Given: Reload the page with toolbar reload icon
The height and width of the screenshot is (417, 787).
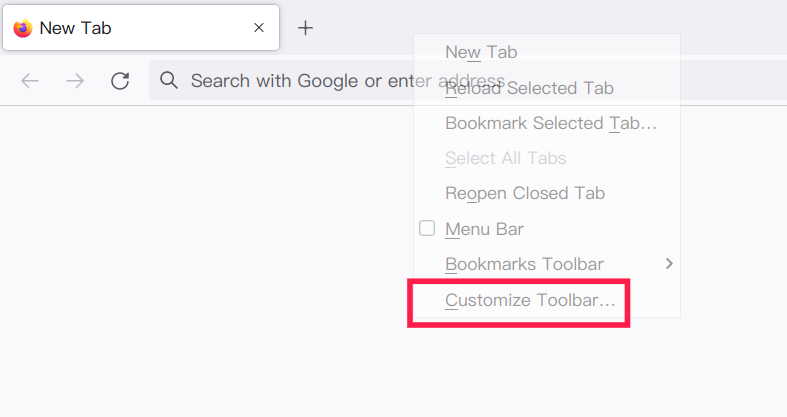Looking at the screenshot, I should coord(120,81).
